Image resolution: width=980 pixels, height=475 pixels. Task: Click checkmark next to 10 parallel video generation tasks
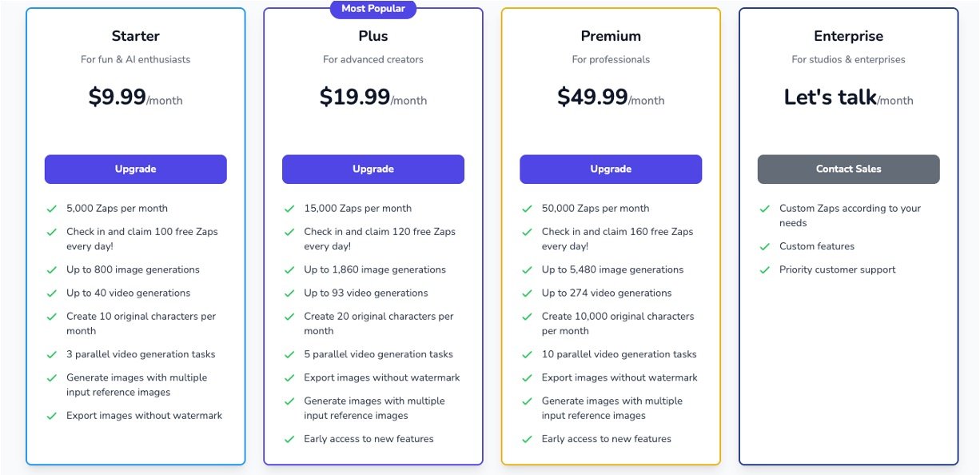(x=527, y=355)
